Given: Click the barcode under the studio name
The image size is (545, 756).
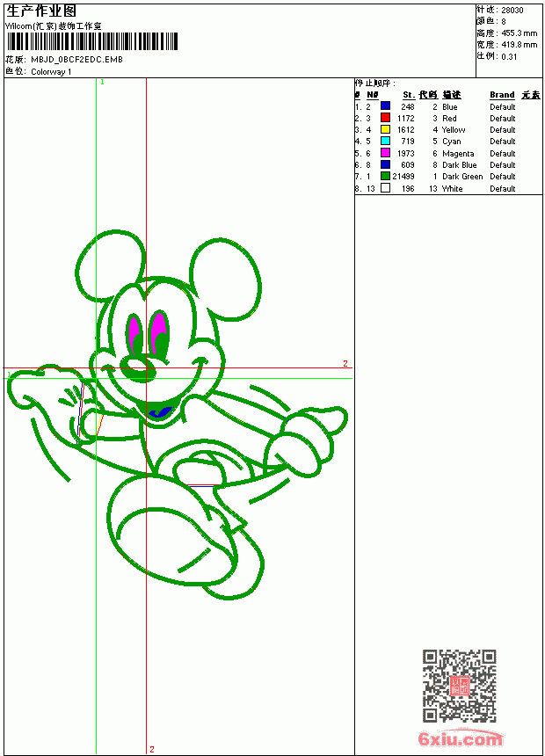Looking at the screenshot, I should (92, 41).
